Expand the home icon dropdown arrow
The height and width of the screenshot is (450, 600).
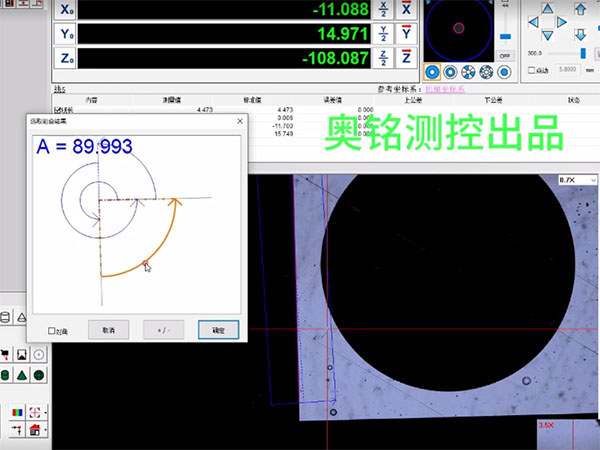[x=47, y=430]
